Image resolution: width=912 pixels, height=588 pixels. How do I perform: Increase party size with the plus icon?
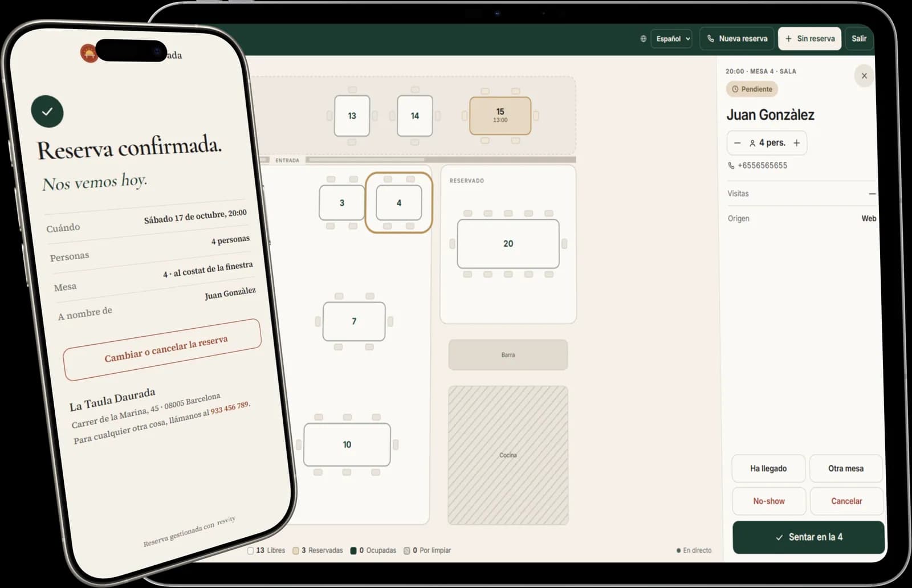click(x=797, y=143)
